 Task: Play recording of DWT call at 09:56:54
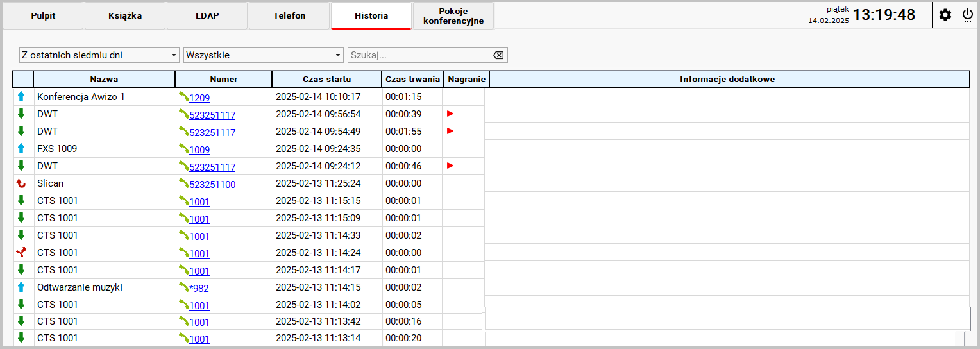tap(450, 114)
